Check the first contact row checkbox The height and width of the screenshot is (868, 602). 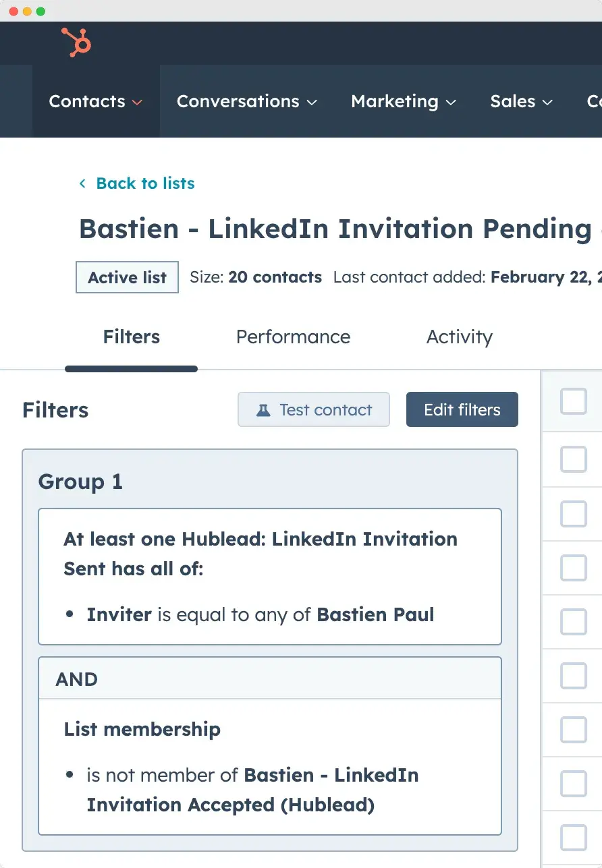pyautogui.click(x=574, y=460)
